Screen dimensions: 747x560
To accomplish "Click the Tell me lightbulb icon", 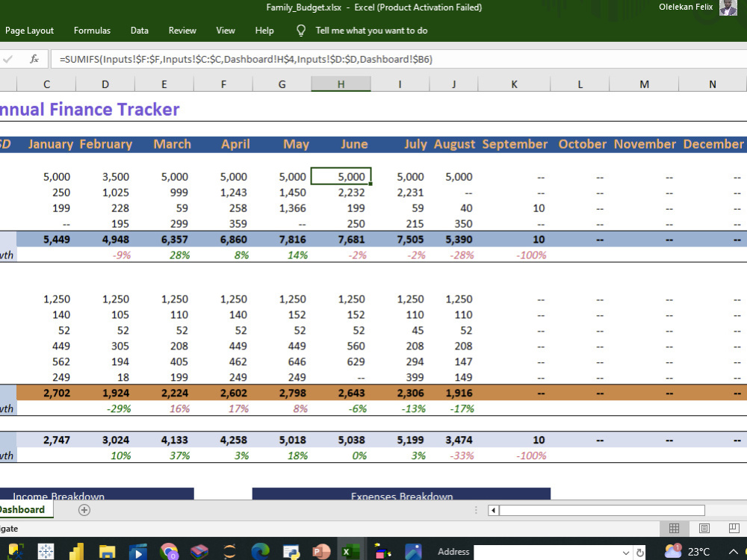I will point(301,31).
